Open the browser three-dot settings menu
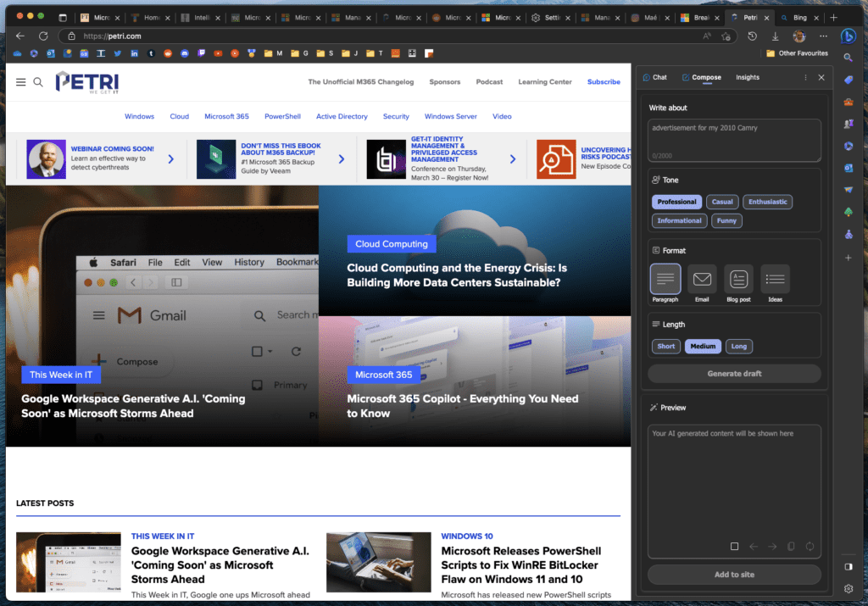The height and width of the screenshot is (606, 868). [823, 36]
